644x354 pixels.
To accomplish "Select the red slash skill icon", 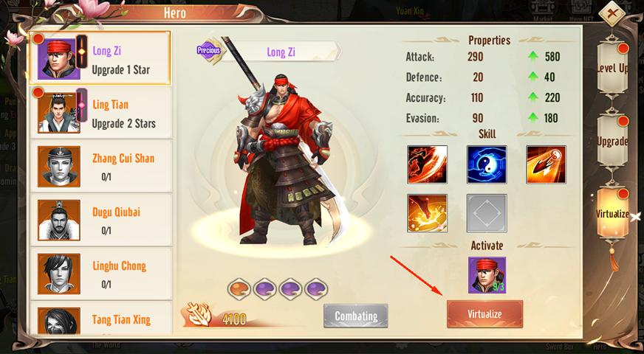I will 427,164.
